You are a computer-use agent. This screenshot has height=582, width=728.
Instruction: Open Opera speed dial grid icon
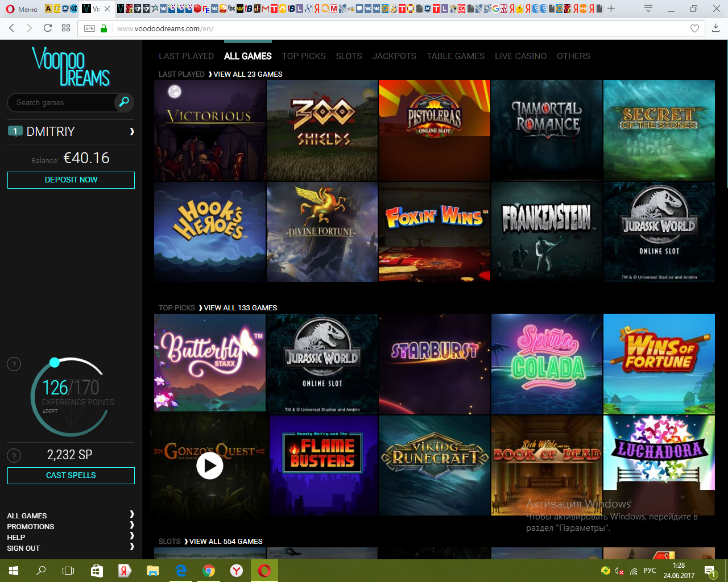coord(66,28)
